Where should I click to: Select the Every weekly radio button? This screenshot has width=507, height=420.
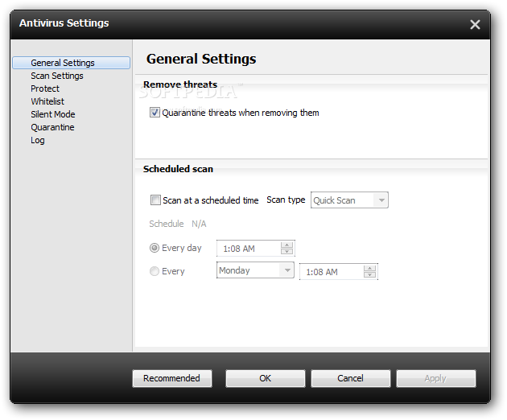pos(155,271)
